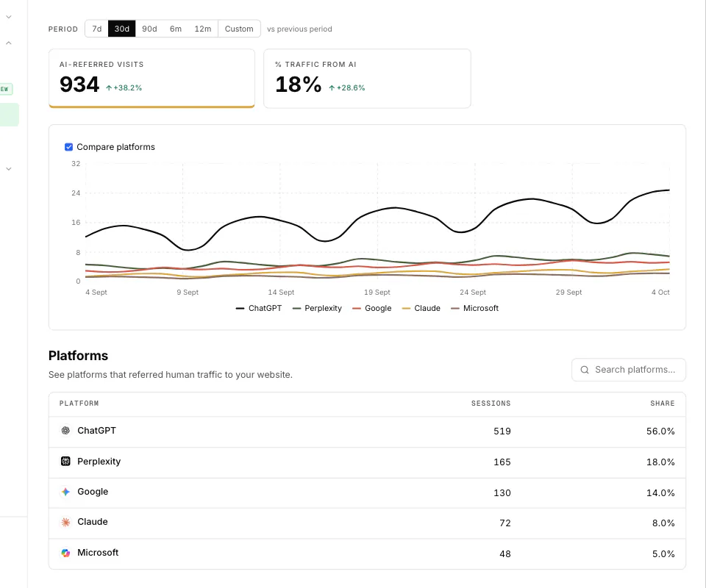Select the 90d period tab
Image resolution: width=706 pixels, height=588 pixels.
149,29
